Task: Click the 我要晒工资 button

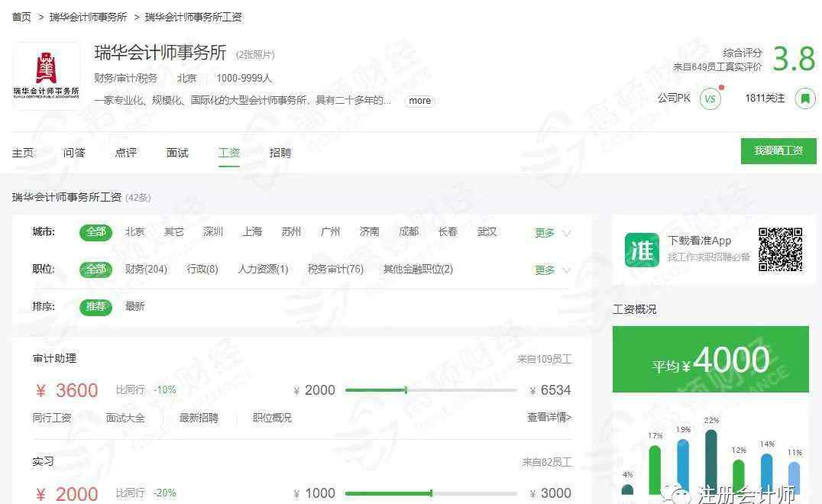Action: point(778,151)
